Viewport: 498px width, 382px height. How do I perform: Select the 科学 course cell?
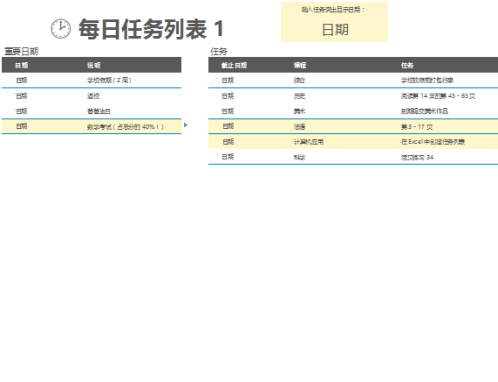tap(299, 157)
